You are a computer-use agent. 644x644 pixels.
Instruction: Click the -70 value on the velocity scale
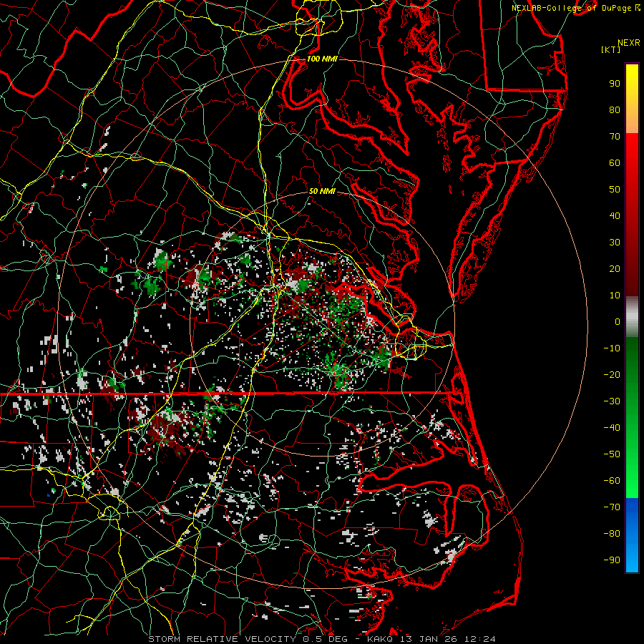(x=612, y=507)
